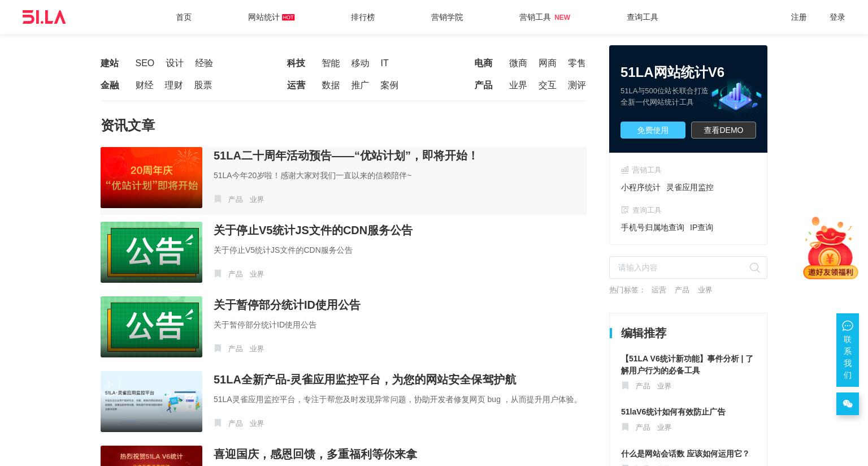Click the 51.LA logo

pos(44,17)
